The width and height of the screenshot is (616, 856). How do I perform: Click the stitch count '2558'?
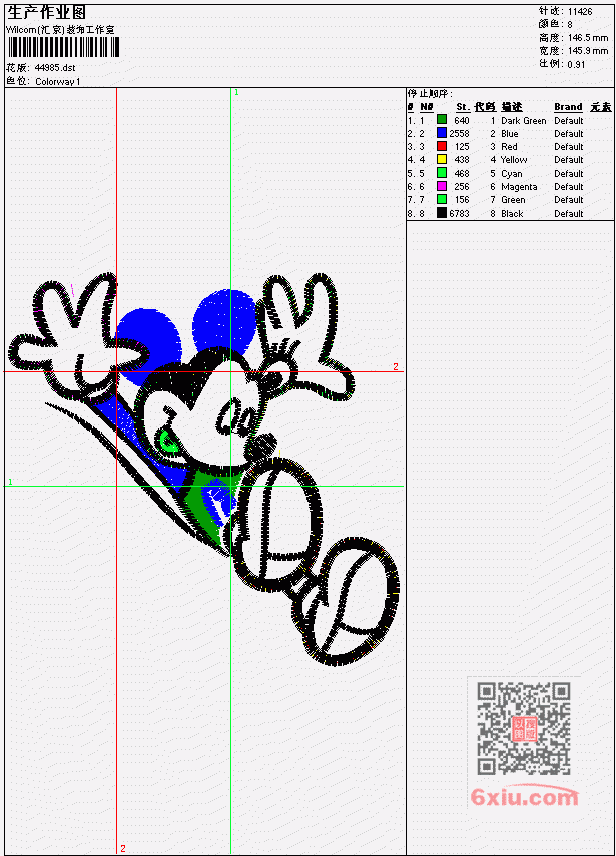pos(459,134)
